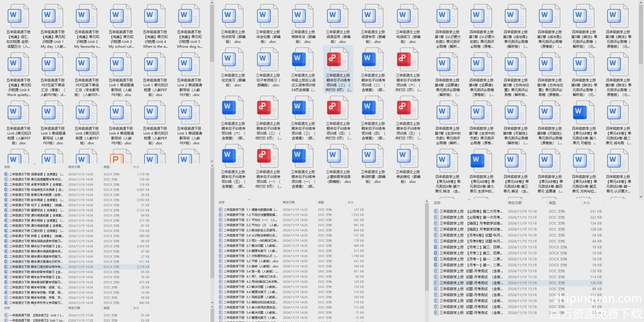
Task: Open 五年级英语下册 Unit 1 My day document
Action: pos(52,16)
